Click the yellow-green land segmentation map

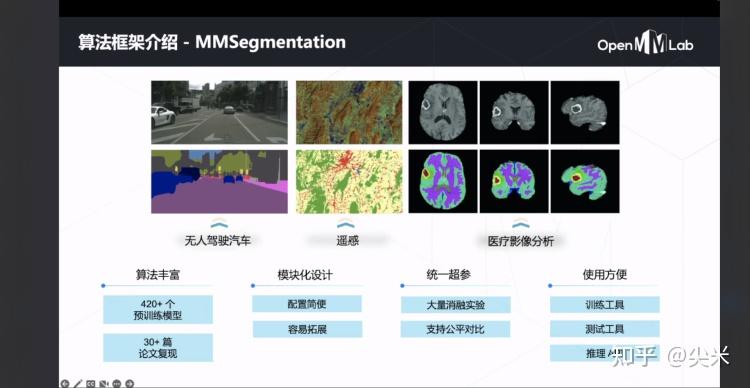tap(349, 182)
